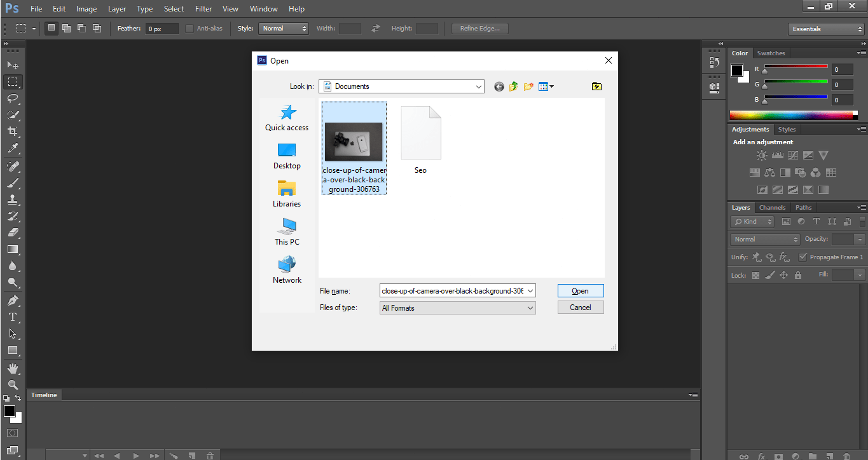The height and width of the screenshot is (460, 868).
Task: Select the Clone Stamp tool
Action: (13, 200)
